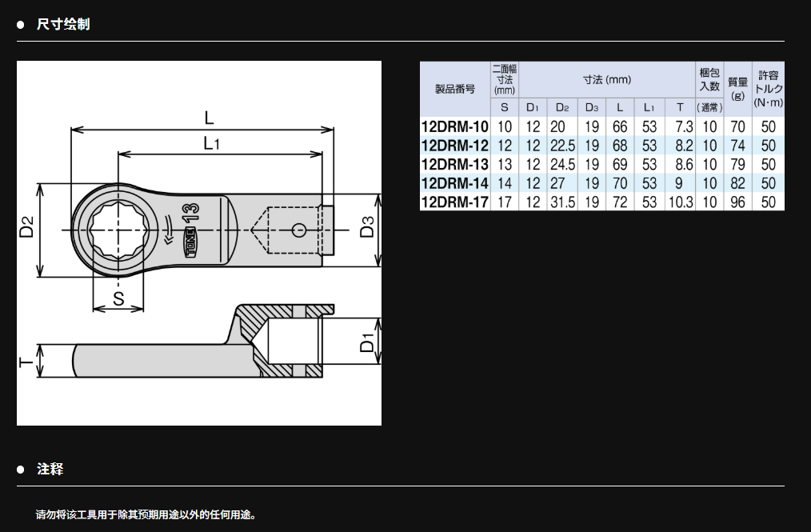The image size is (811, 532).
Task: Click the 梱包入数 column header
Action: (x=709, y=79)
